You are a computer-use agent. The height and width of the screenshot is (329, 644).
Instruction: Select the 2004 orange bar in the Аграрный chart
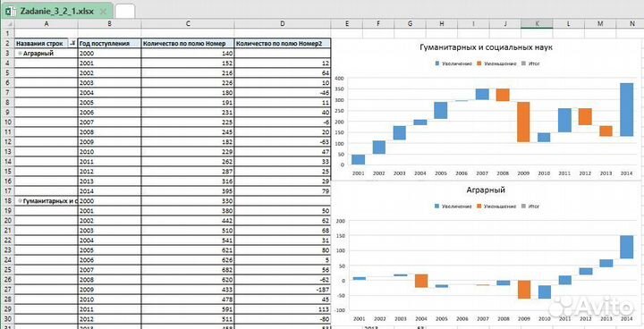tap(421, 281)
